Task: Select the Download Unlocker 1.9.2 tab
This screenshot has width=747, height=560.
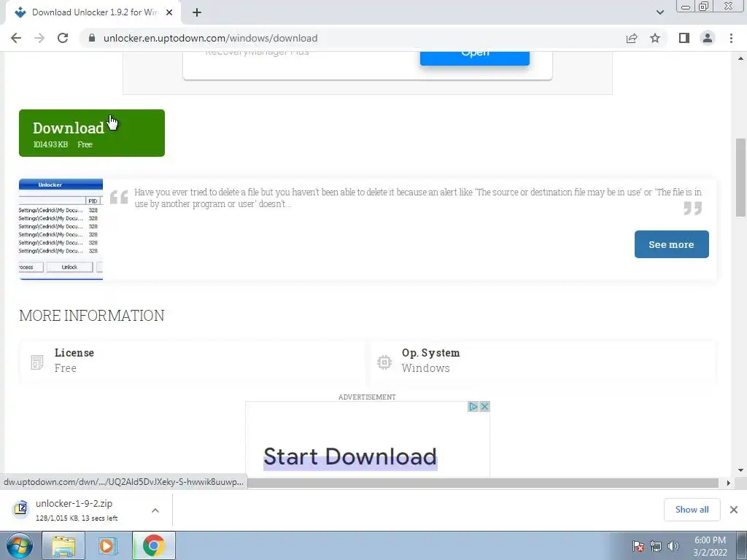Action: pyautogui.click(x=93, y=12)
